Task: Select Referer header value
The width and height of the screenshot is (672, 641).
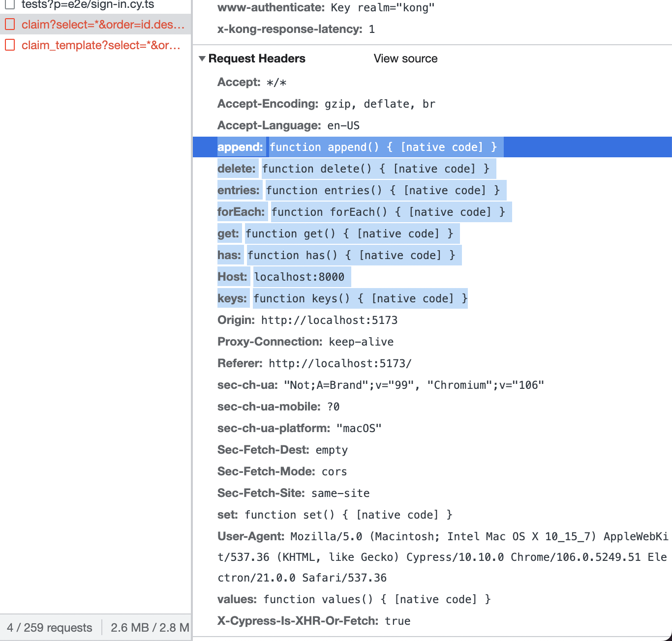Action: pos(340,363)
